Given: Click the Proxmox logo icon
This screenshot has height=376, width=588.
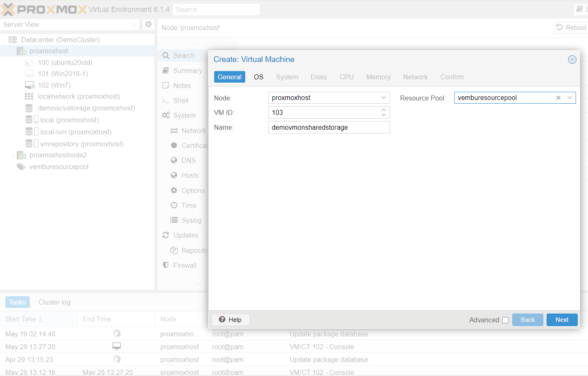Looking at the screenshot, I should click(x=8, y=9).
